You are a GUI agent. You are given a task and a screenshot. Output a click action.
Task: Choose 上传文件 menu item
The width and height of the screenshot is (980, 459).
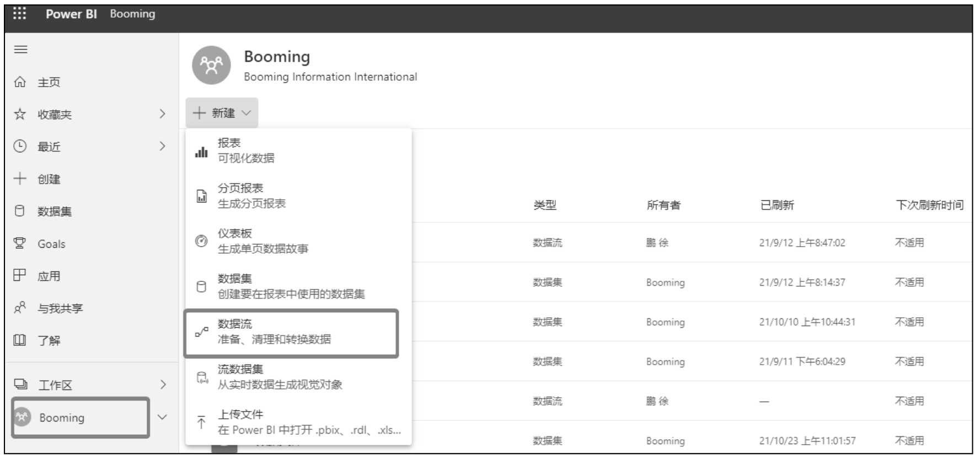pyautogui.click(x=298, y=422)
